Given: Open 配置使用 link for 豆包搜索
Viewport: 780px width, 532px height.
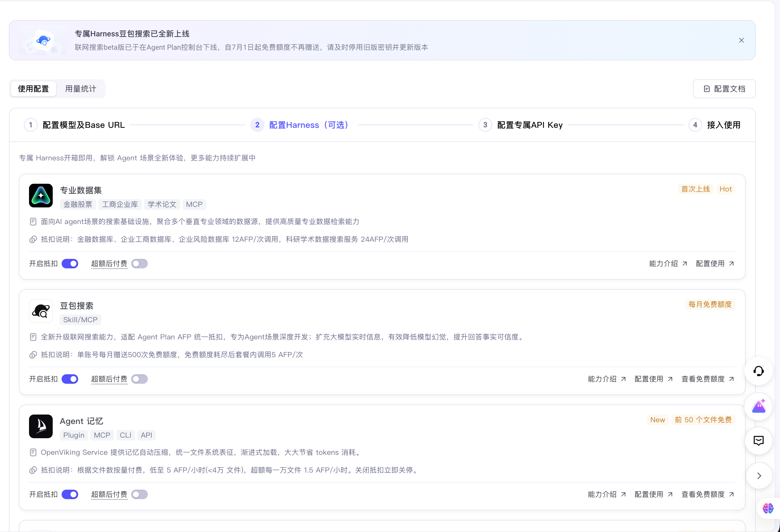Looking at the screenshot, I should (x=654, y=379).
